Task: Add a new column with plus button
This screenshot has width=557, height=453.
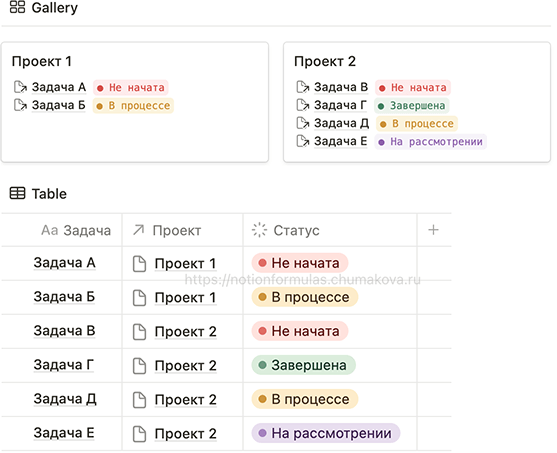Action: 433,230
